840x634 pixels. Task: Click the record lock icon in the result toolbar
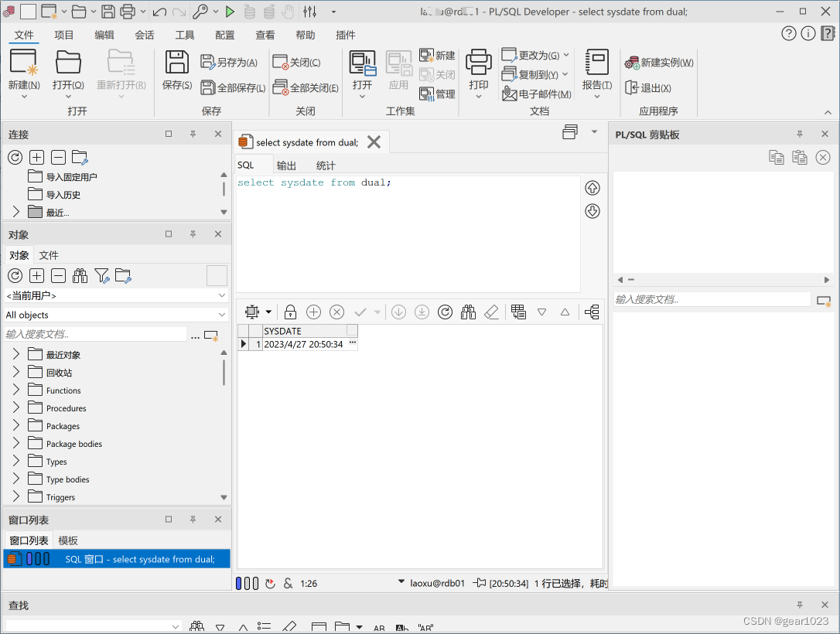pos(290,312)
